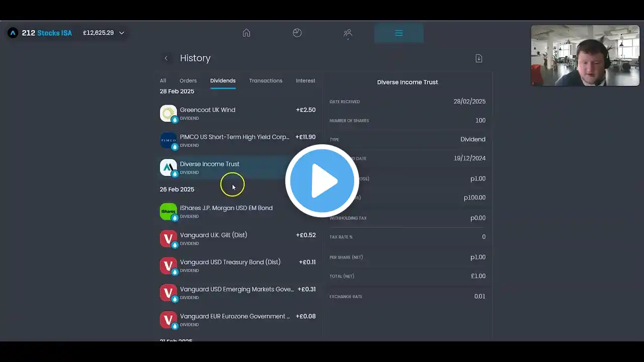
Task: Click the 28 Feb 2025 date header
Action: [x=177, y=92]
